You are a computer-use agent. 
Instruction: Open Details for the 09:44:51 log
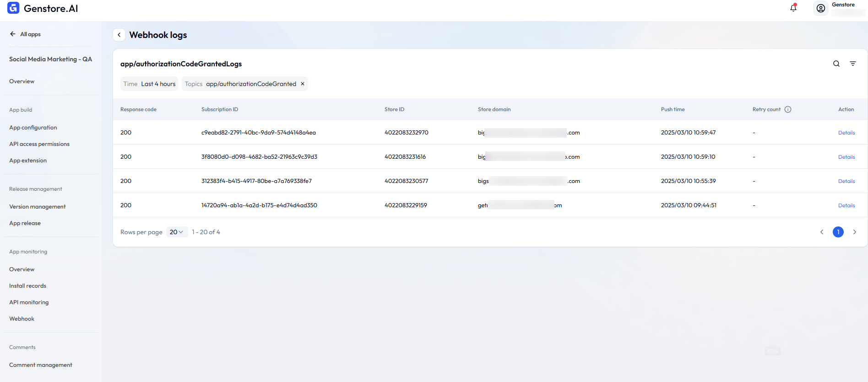click(846, 205)
